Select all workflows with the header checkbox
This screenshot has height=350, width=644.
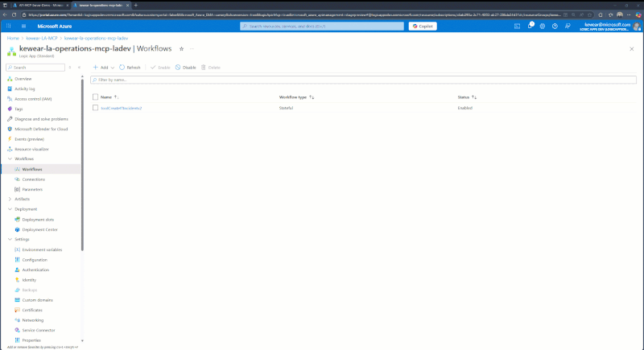coord(95,97)
